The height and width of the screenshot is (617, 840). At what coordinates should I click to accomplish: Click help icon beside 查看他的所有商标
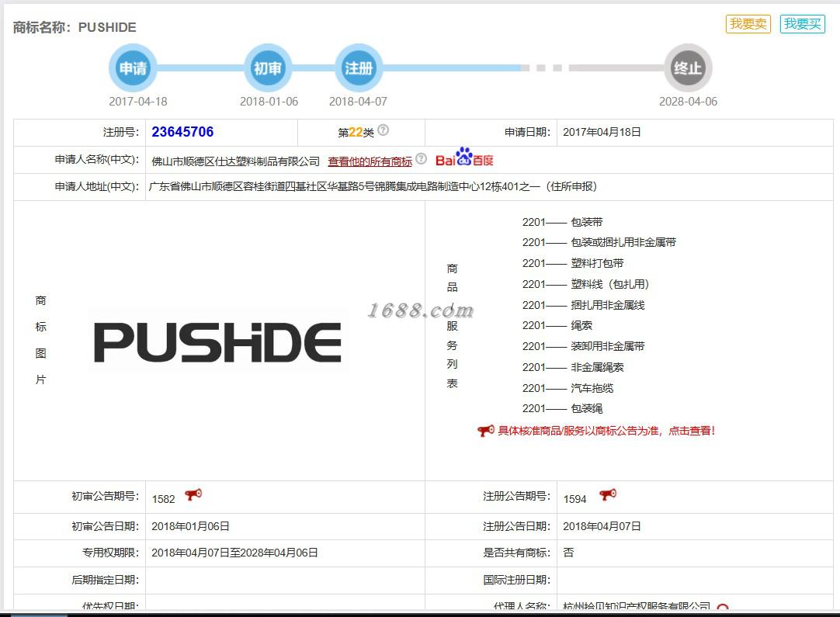[421, 158]
